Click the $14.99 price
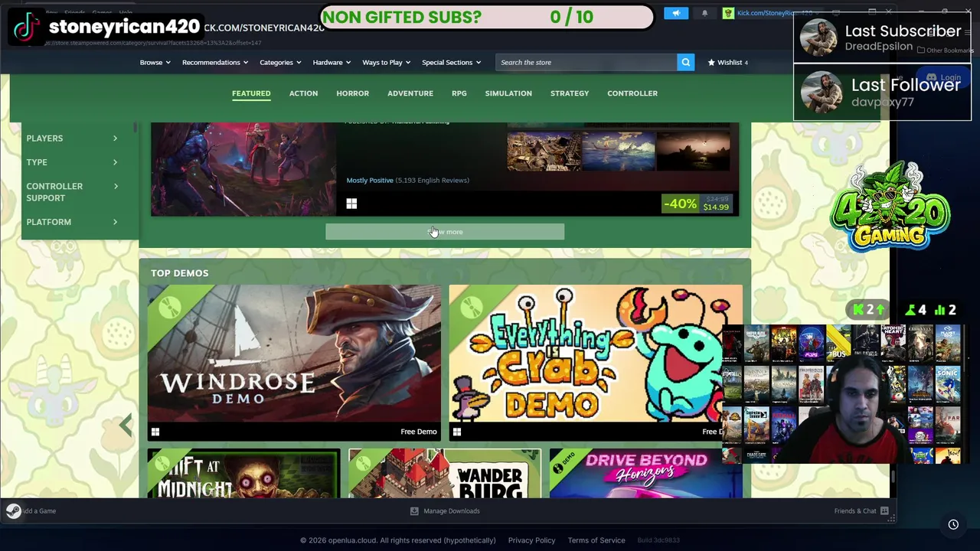 point(716,207)
